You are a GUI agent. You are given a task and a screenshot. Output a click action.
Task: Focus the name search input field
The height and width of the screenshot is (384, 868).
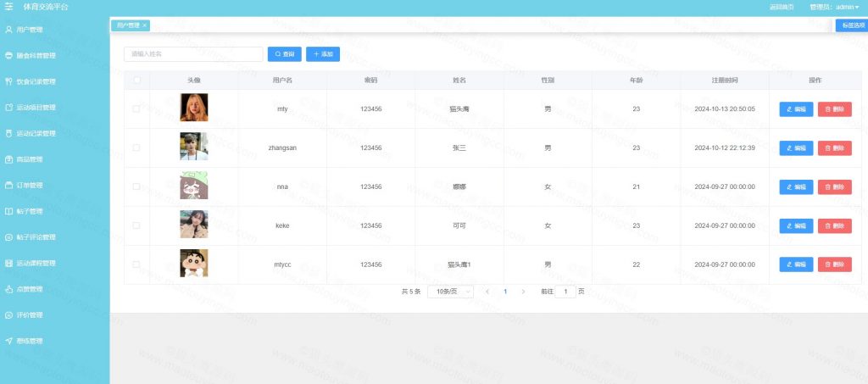click(193, 54)
